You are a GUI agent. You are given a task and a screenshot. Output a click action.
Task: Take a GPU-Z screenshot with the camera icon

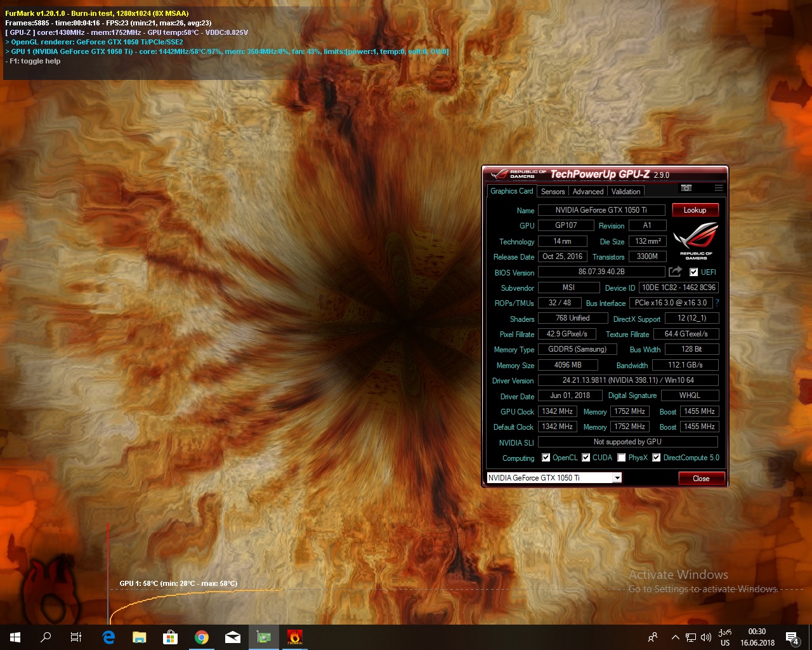point(686,188)
